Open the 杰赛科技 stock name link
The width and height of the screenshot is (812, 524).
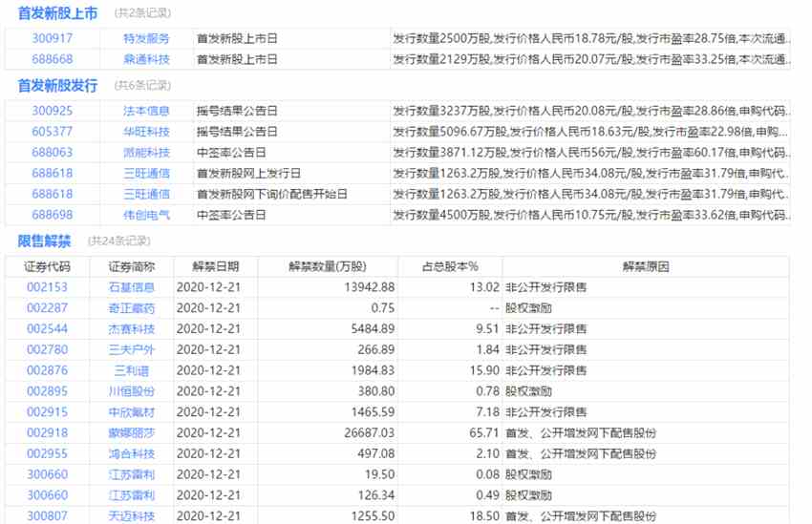tap(132, 328)
